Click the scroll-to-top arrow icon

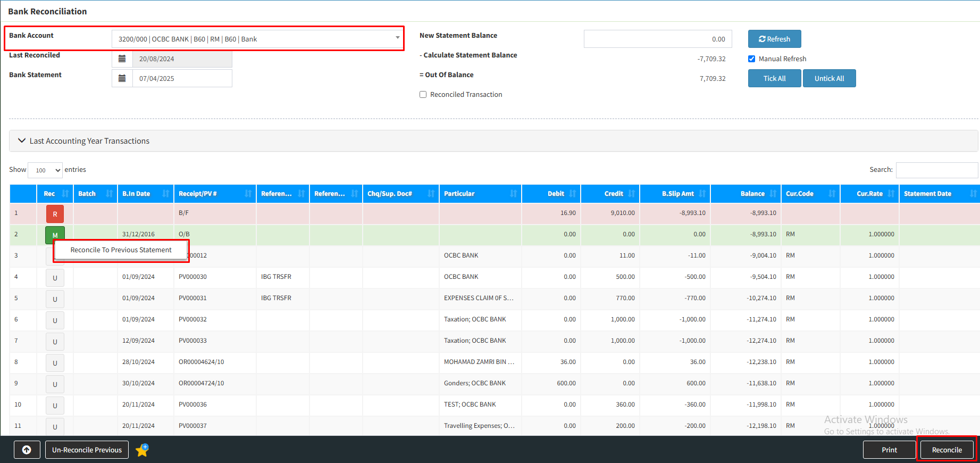point(27,450)
